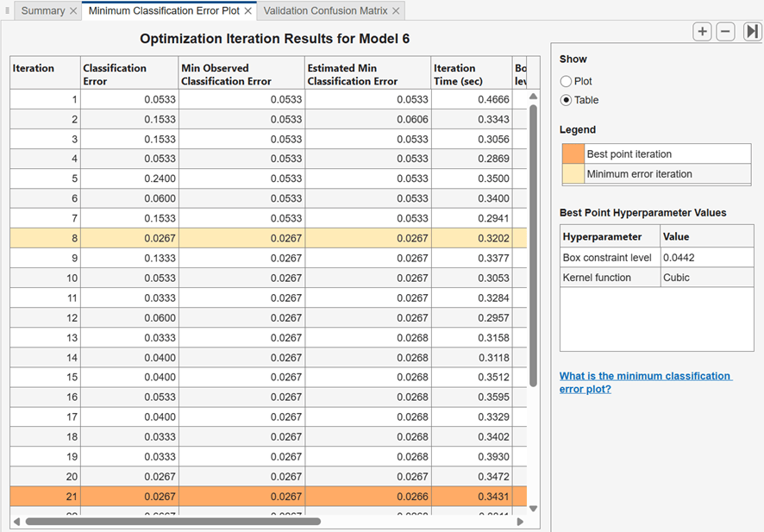Click the Estimated Min Classification Error header
The image size is (764, 532).
pyautogui.click(x=368, y=73)
